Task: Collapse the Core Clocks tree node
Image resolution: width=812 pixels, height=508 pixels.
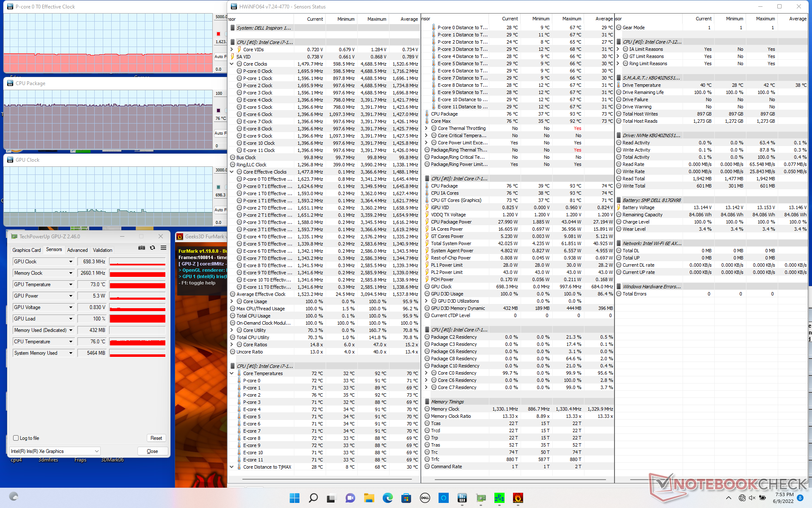Action: tap(232, 64)
